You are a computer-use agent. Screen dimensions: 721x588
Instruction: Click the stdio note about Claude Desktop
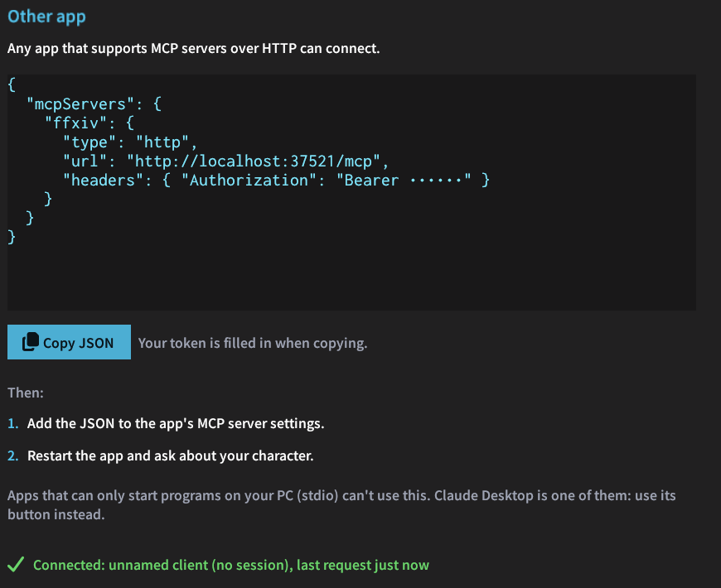pos(341,505)
